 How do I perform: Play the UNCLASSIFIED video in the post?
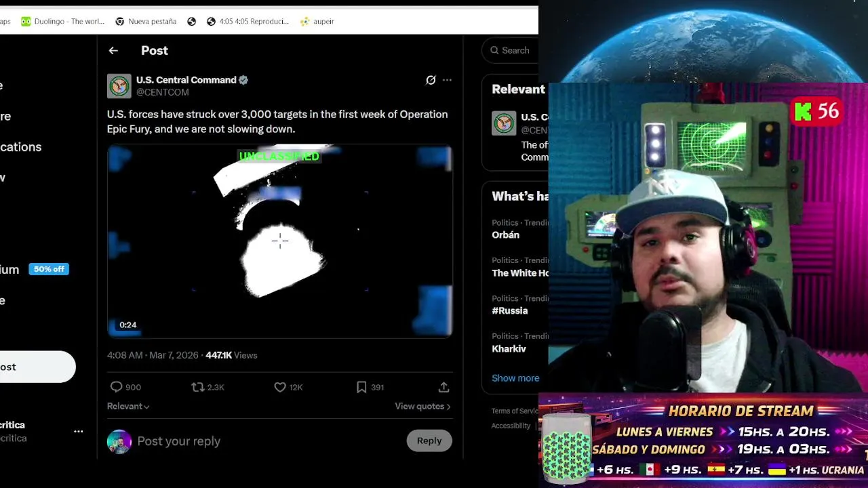tap(279, 241)
